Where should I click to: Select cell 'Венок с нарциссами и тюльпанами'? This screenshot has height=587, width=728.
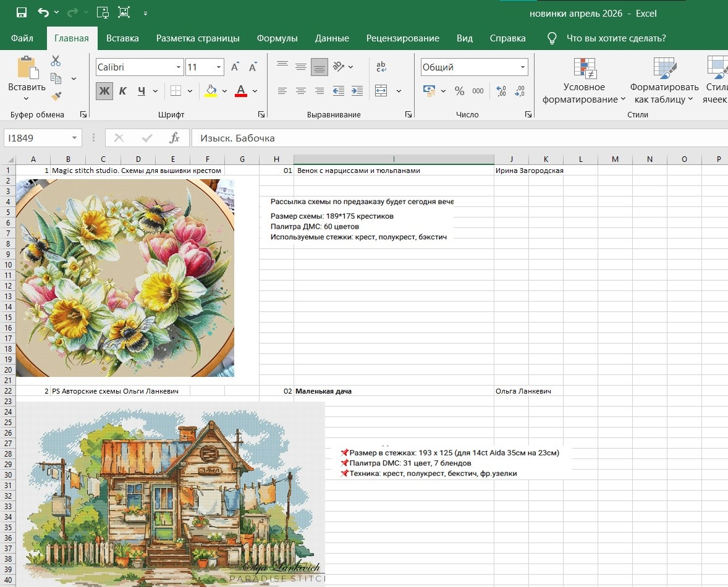(394, 171)
